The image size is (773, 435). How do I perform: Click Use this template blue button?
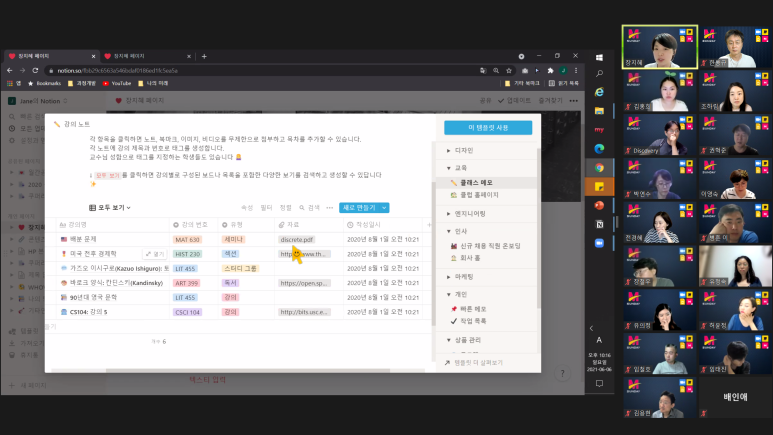click(x=488, y=128)
